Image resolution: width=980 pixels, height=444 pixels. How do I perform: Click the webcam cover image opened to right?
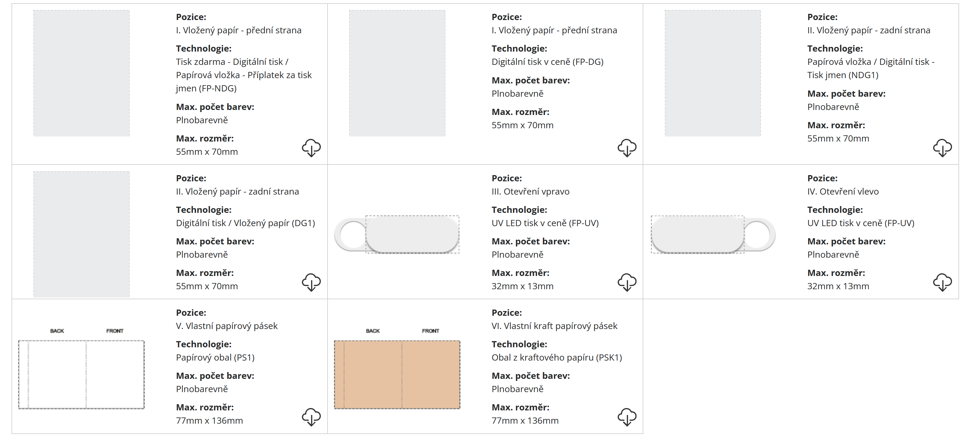(x=397, y=234)
